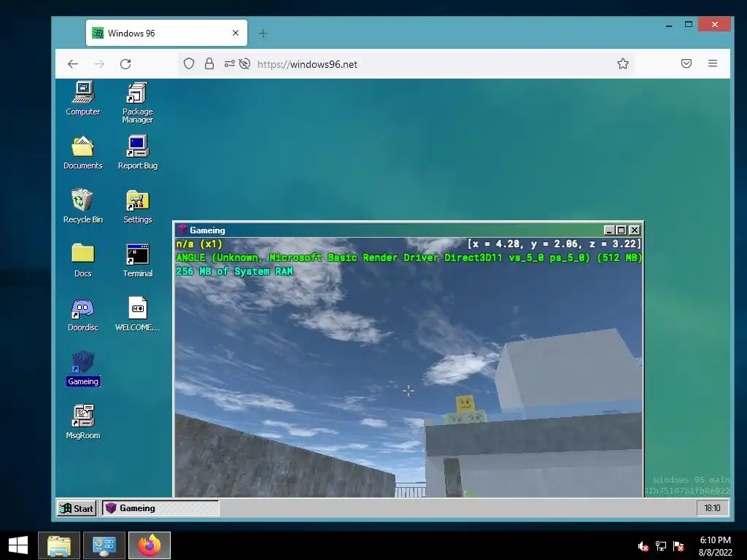Close the Gameing window
This screenshot has height=560, width=747.
(x=635, y=230)
